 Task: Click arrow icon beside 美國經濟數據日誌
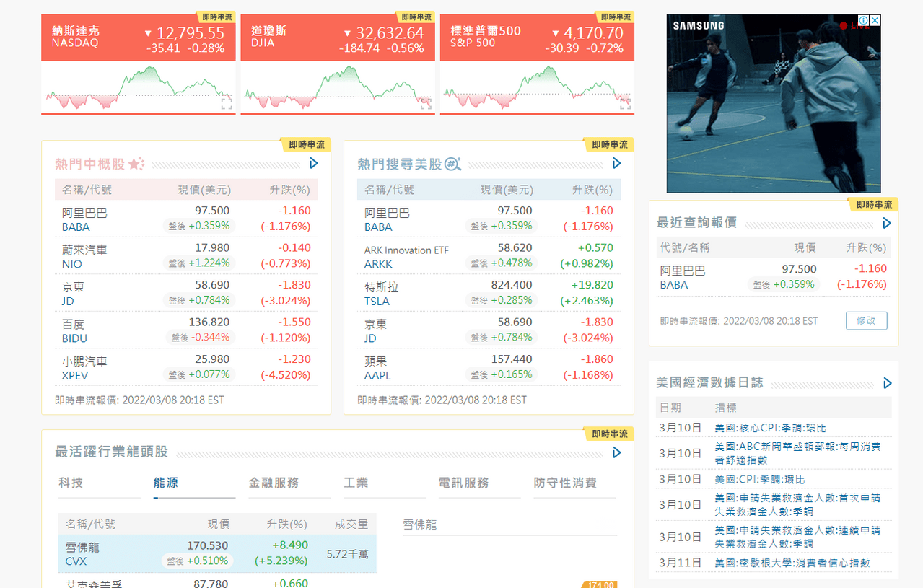(887, 383)
